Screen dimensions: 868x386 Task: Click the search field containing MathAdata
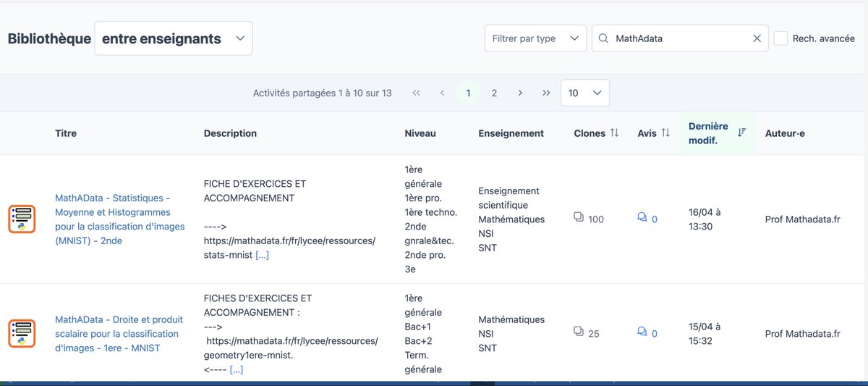click(680, 38)
